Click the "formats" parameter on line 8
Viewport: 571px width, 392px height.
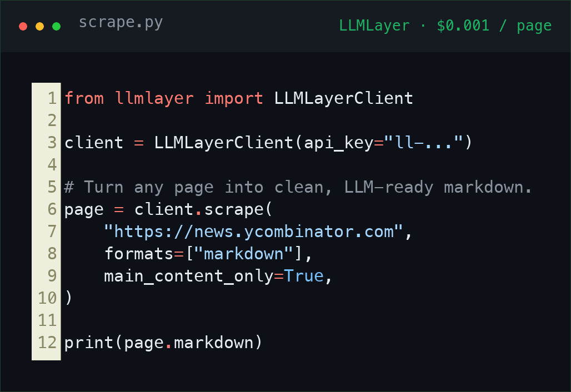(x=139, y=254)
